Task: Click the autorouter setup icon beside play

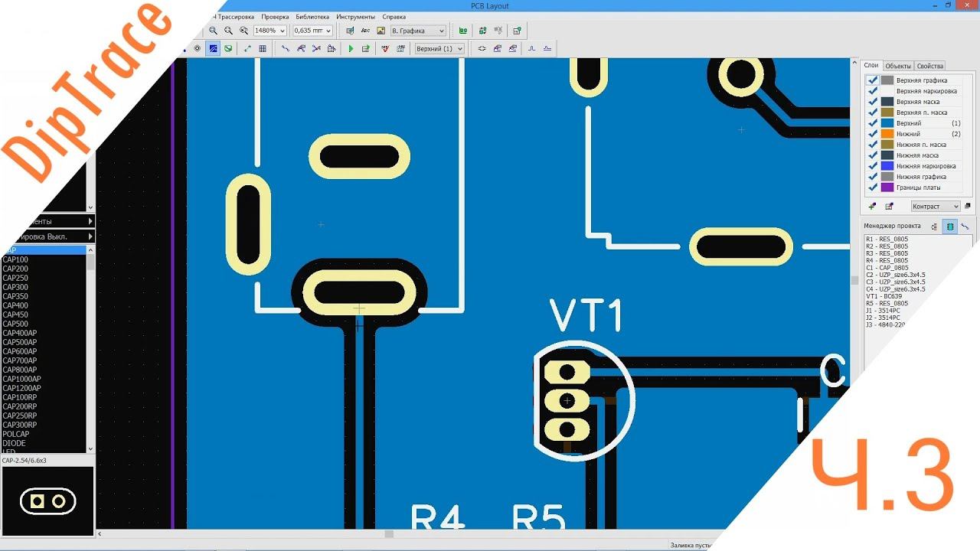Action: click(x=366, y=48)
